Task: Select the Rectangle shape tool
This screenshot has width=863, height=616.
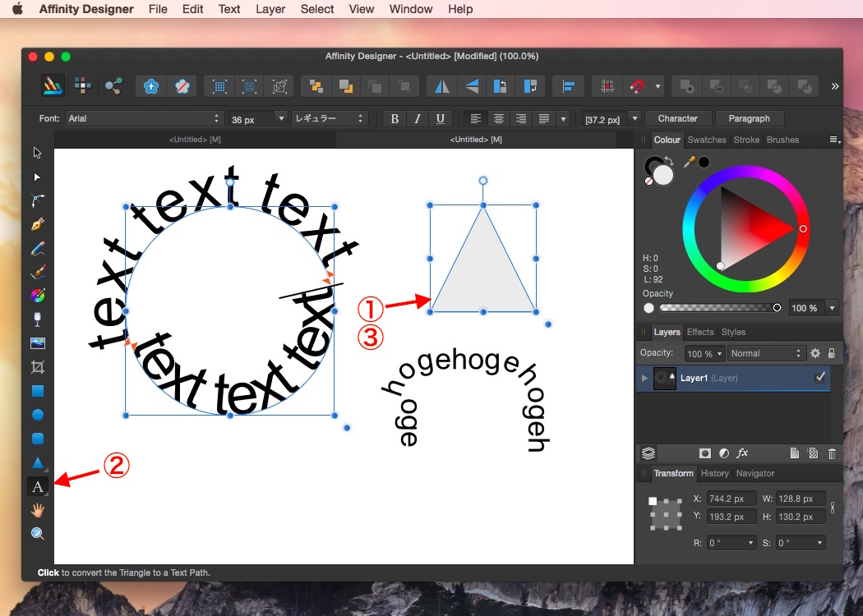Action: click(38, 391)
